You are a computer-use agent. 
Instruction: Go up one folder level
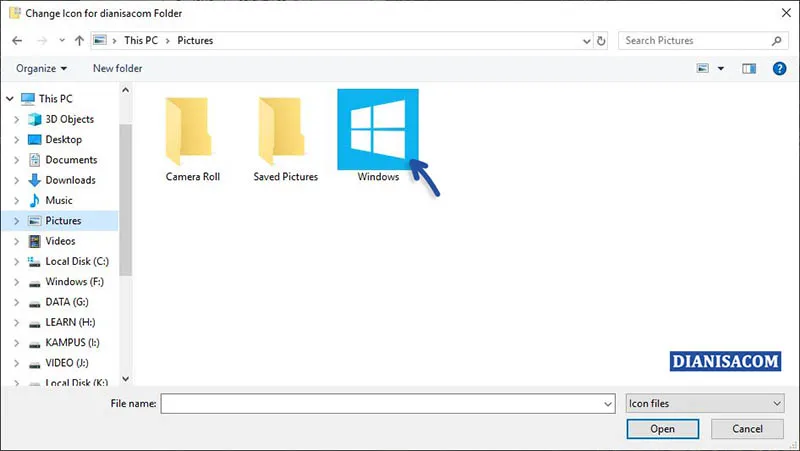click(79, 40)
